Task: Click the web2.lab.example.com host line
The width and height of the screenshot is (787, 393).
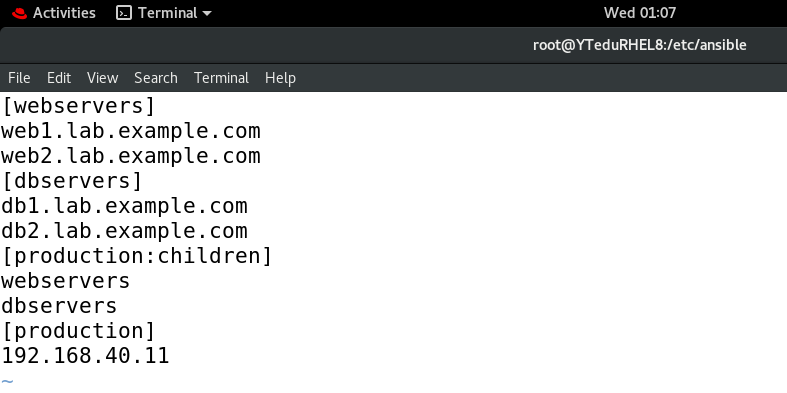Action: [130, 156]
